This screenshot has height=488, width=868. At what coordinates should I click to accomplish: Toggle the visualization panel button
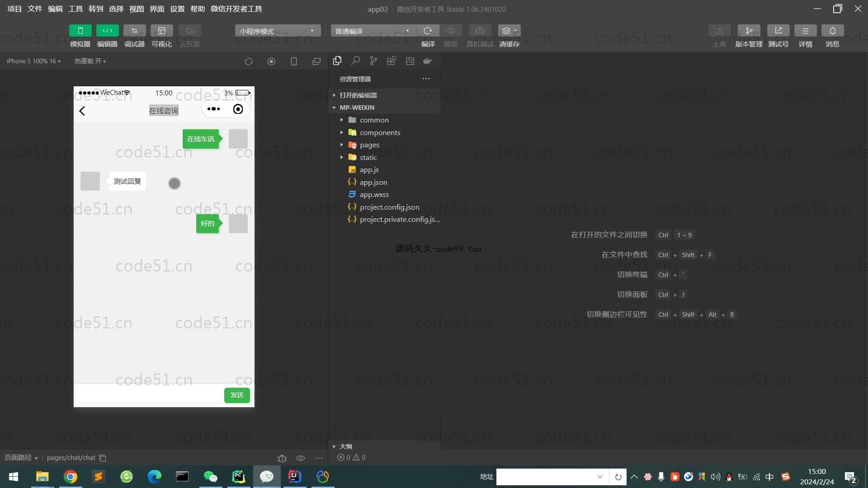161,31
